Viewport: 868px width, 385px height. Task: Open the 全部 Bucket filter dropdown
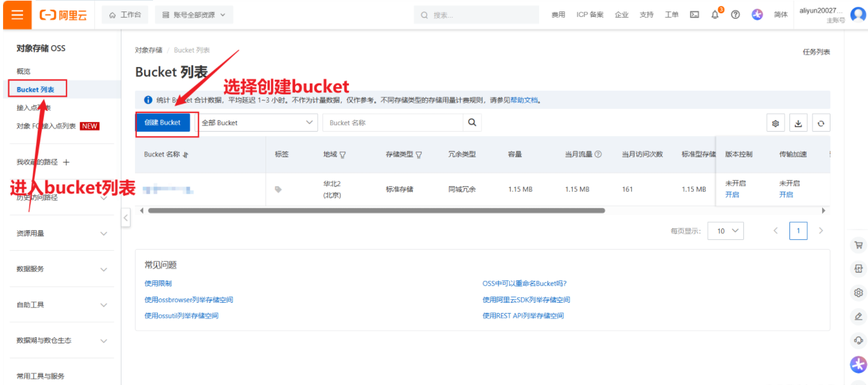point(259,123)
